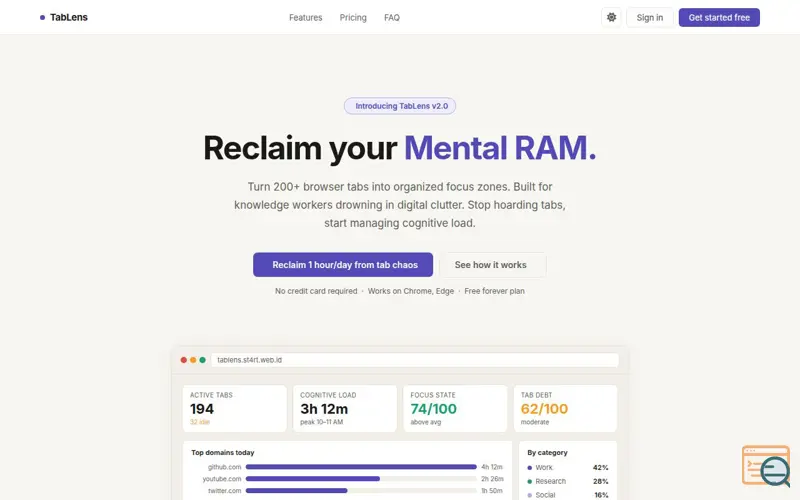Click the 'By category' heading
Viewport: 800px width, 500px height.
pos(547,453)
